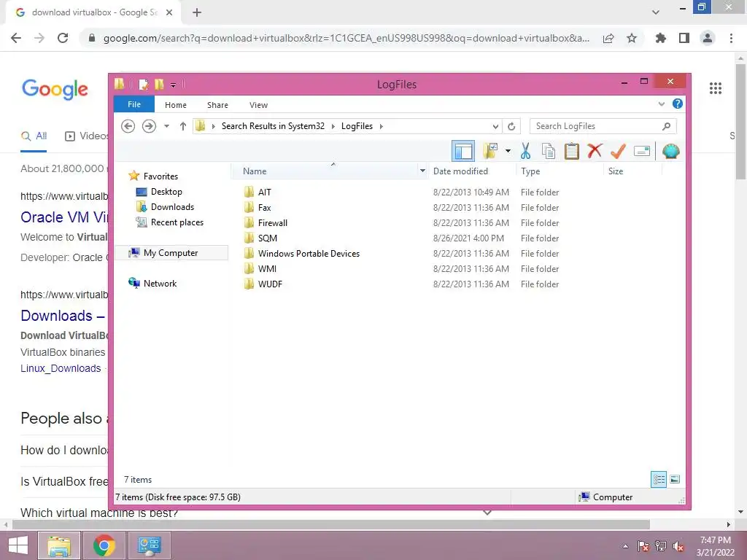
Task: Show hidden icons in system tray
Action: click(x=625, y=547)
